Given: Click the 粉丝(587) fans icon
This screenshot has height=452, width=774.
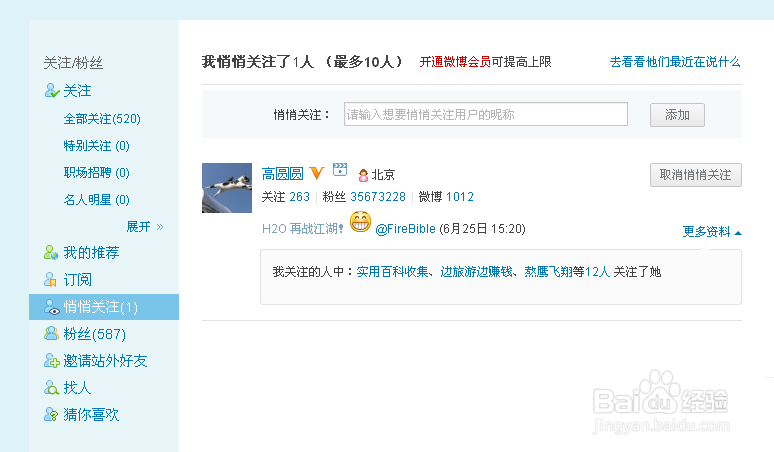Looking at the screenshot, I should [51, 334].
